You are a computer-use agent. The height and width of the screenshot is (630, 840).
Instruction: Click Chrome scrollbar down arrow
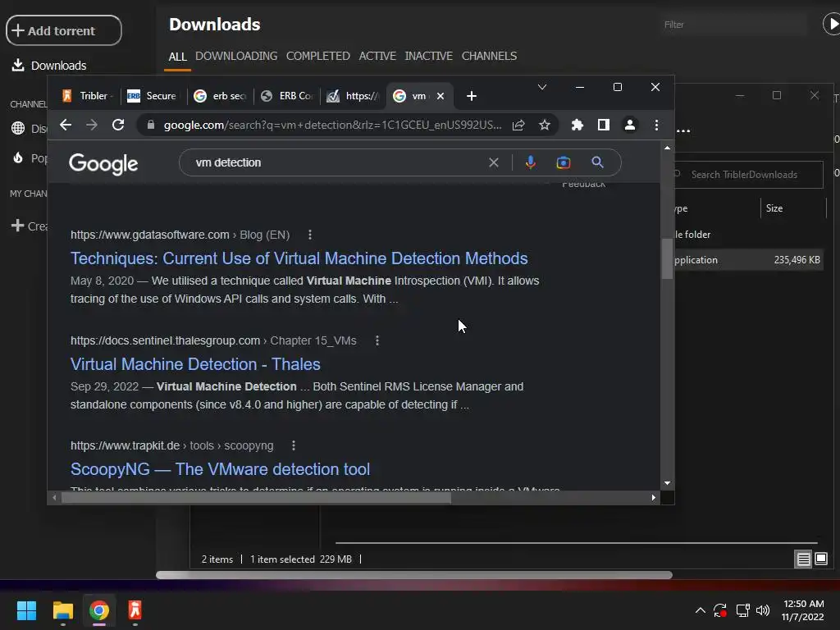(667, 483)
